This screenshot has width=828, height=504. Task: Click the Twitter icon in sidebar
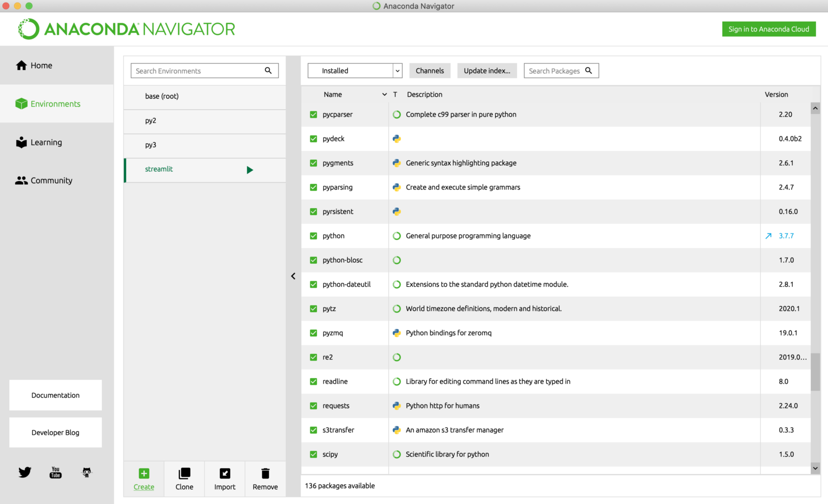[x=25, y=472]
